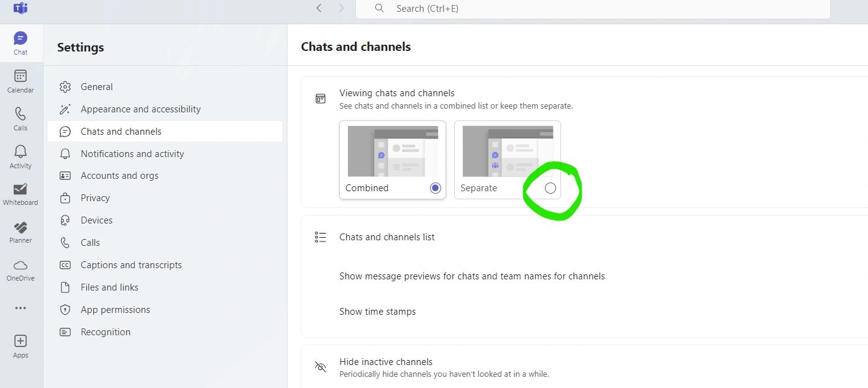Viewport: 868px width, 388px height.
Task: Open Appearance and accessibility settings
Action: [140, 109]
